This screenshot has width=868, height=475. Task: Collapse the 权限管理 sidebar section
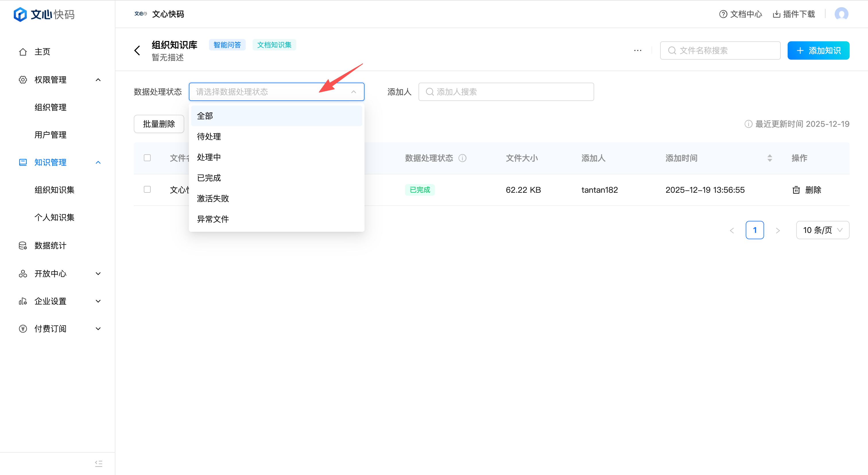point(98,80)
